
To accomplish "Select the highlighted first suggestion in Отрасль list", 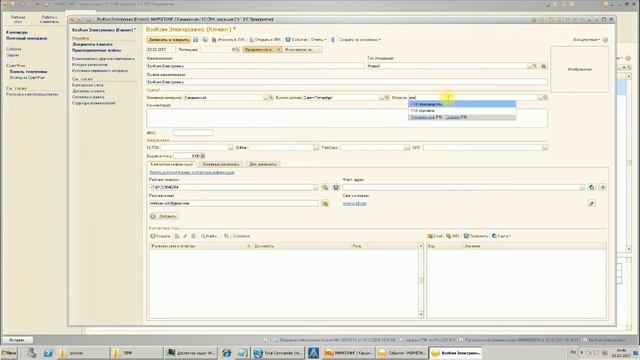I will coord(462,104).
